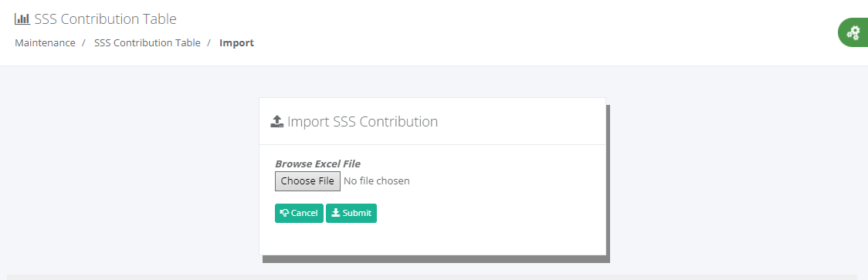This screenshot has height=280, width=868.
Task: Click the SSS Contribution Table page title
Action: point(105,19)
